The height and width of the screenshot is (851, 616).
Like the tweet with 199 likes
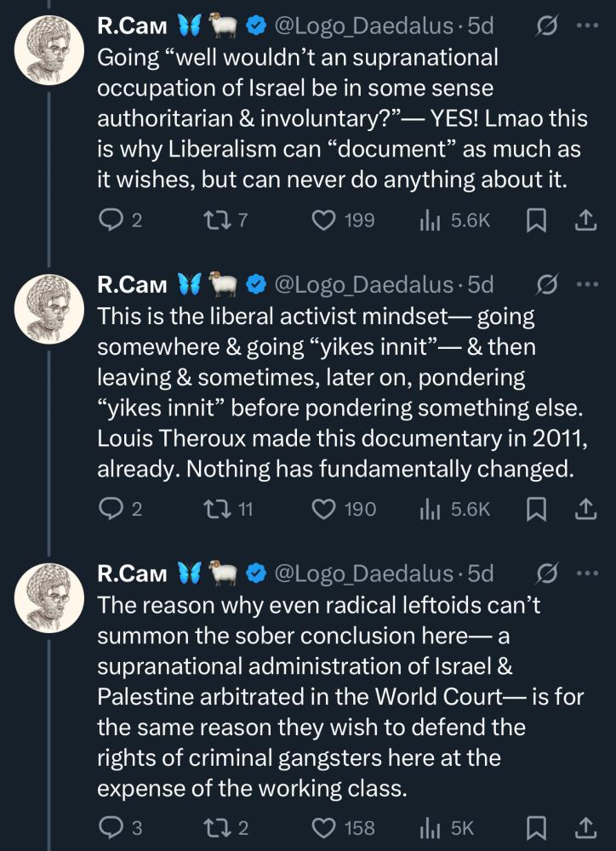click(x=324, y=220)
